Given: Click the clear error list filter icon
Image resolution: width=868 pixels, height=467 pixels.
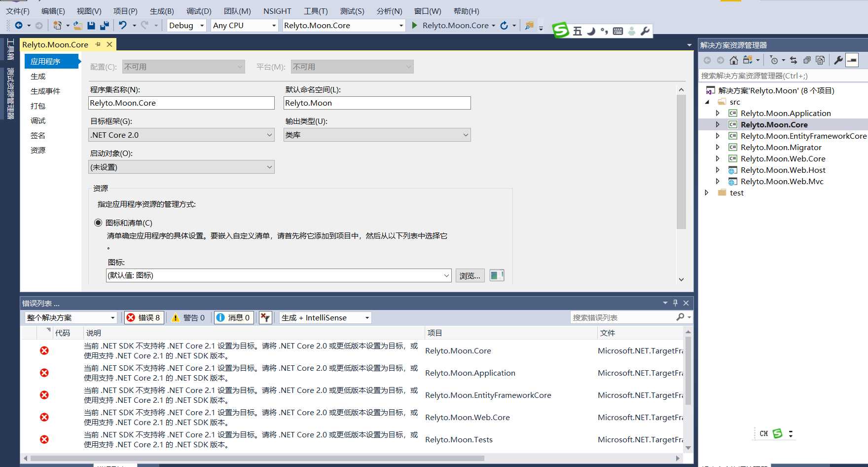Looking at the screenshot, I should [x=265, y=317].
